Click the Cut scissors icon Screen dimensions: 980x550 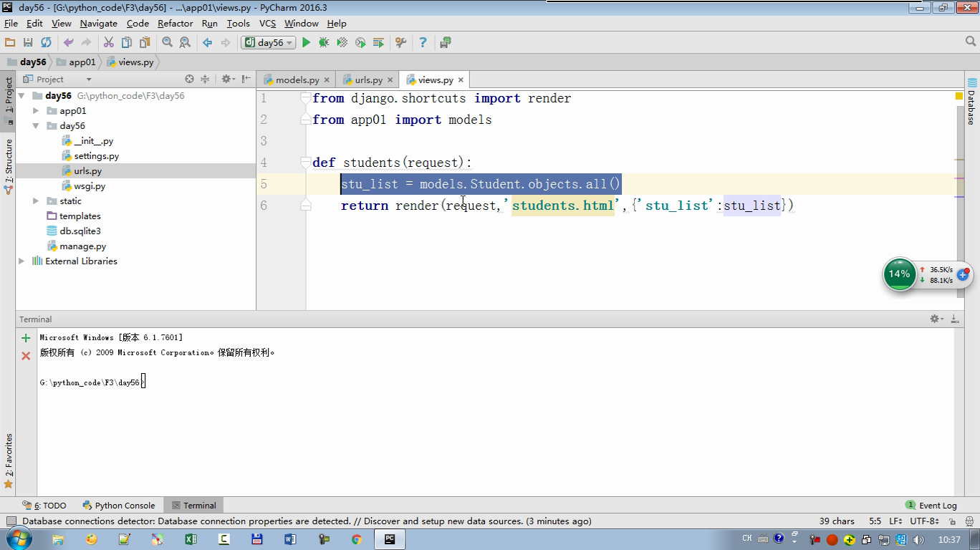[109, 43]
